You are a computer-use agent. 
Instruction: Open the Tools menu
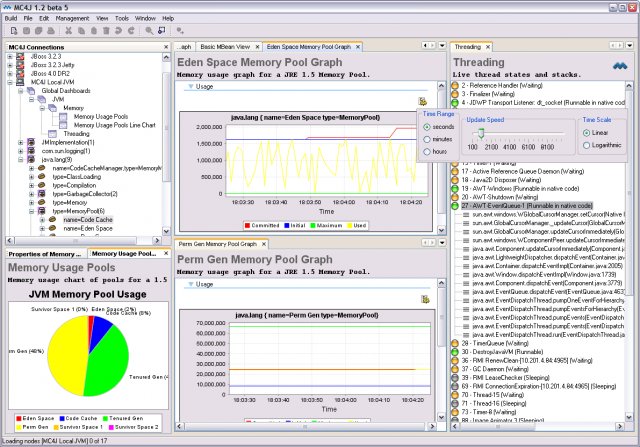pos(122,18)
